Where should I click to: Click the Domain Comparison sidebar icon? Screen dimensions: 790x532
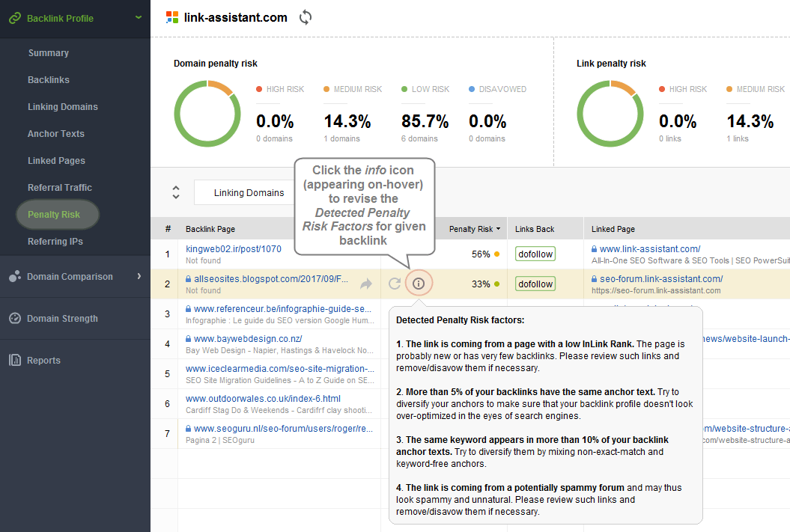click(x=14, y=277)
